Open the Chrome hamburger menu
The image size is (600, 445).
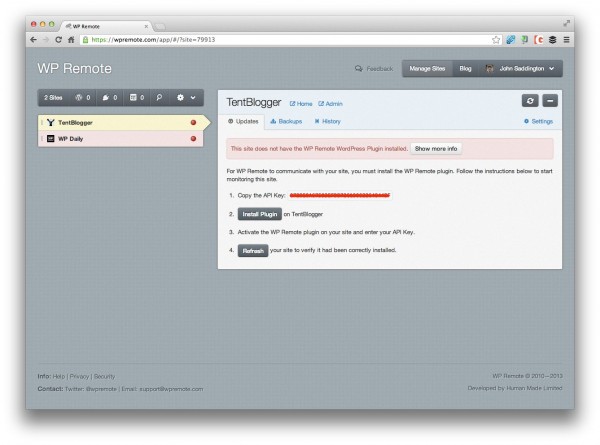567,39
